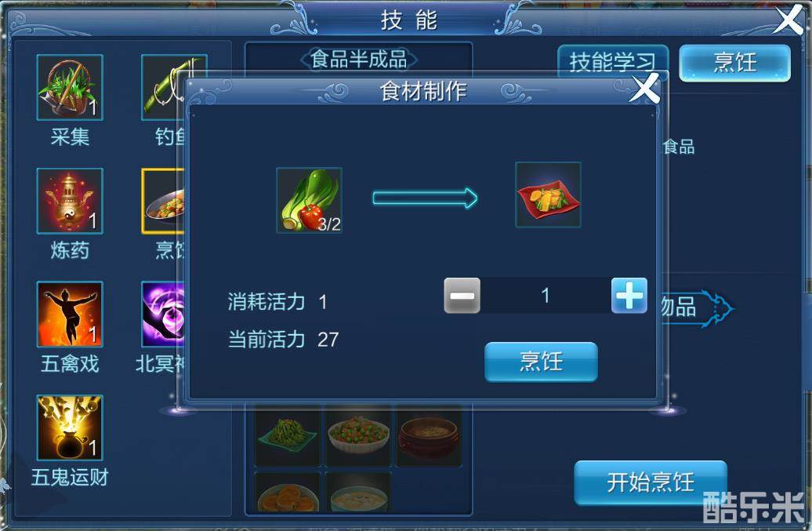Select the 五禽戏 skill icon
Viewport: 812px width, 531px height.
click(70, 315)
